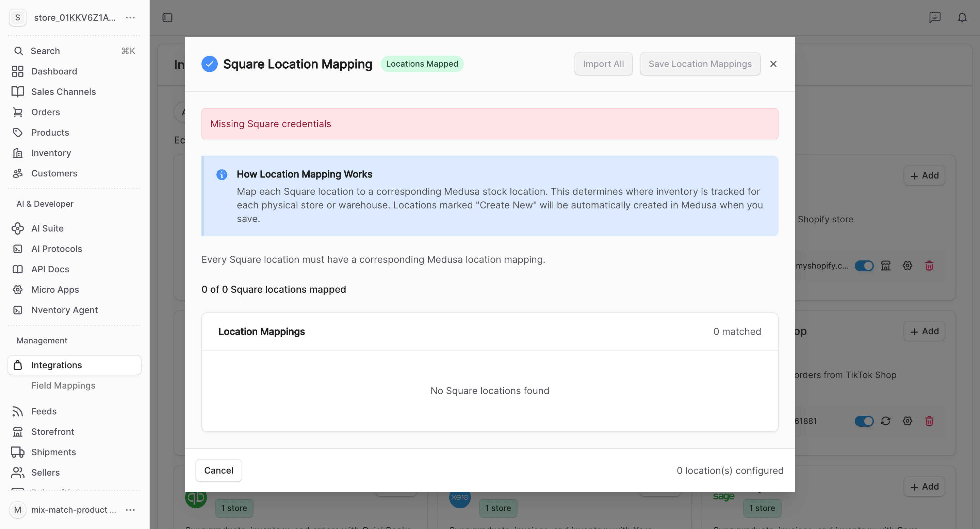
Task: Toggle the 61881 TikTok store switch
Action: click(x=864, y=421)
